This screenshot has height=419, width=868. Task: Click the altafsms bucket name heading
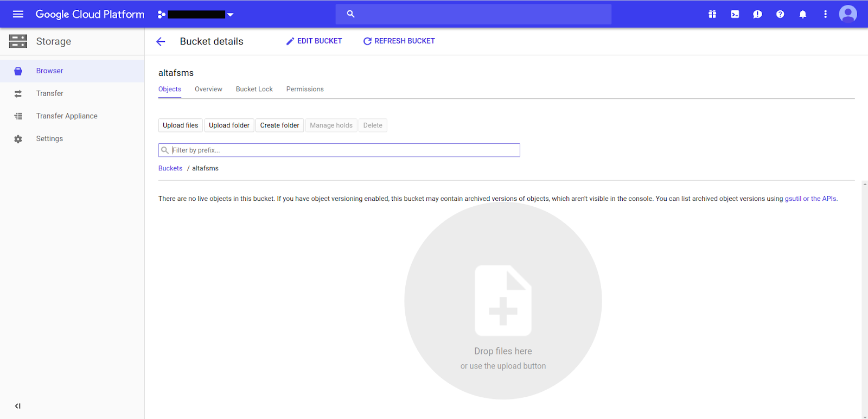(176, 73)
